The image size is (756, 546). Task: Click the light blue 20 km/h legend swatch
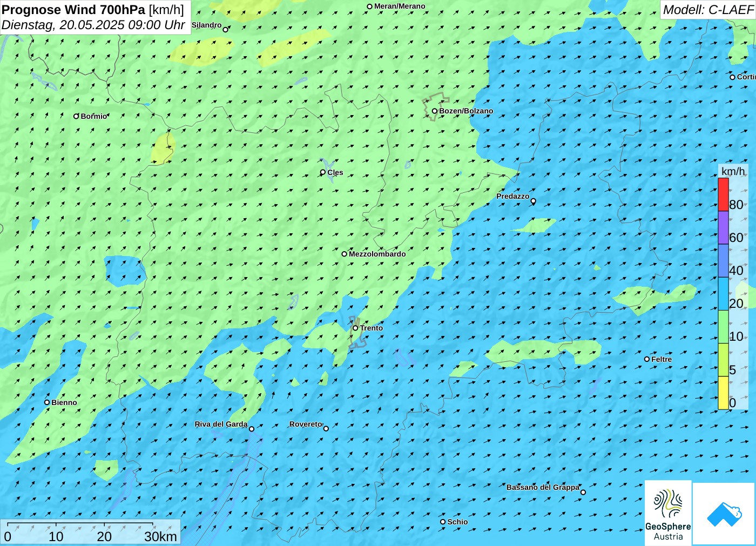click(x=723, y=294)
